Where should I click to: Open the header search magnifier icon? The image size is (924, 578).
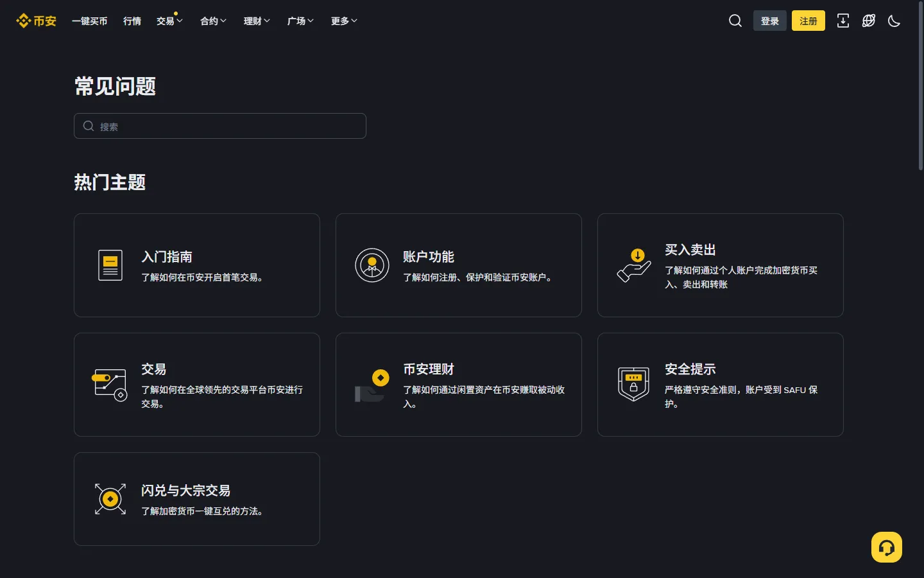(x=735, y=21)
